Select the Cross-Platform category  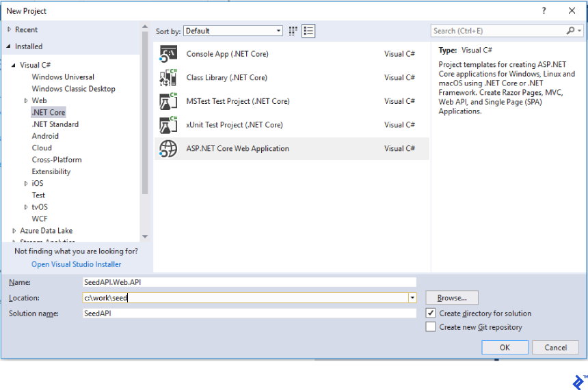(x=57, y=160)
